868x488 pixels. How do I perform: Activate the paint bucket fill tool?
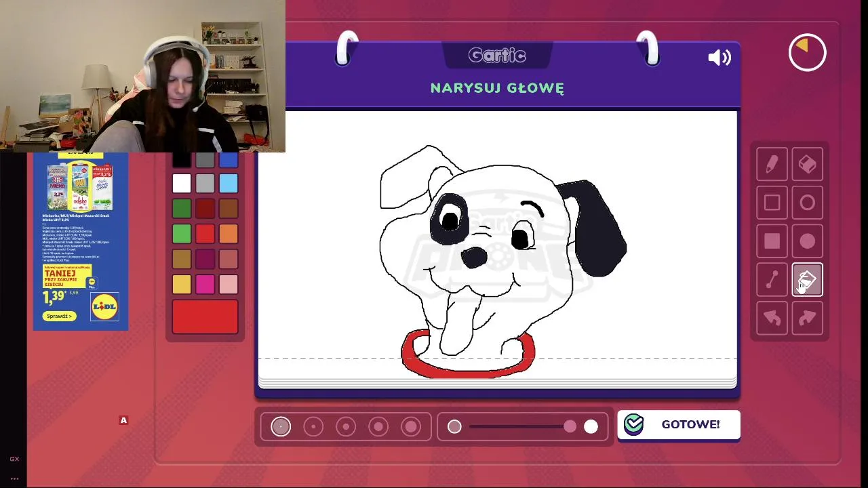click(807, 280)
